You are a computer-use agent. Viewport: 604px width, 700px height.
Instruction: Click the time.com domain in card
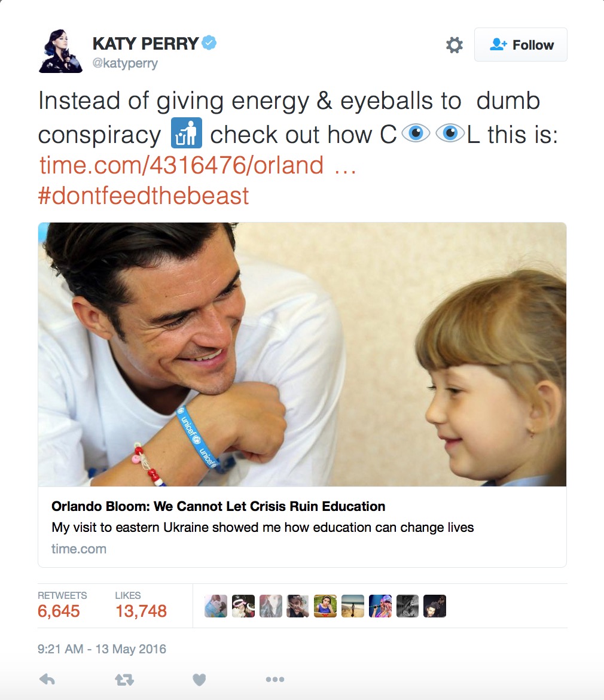coord(79,549)
